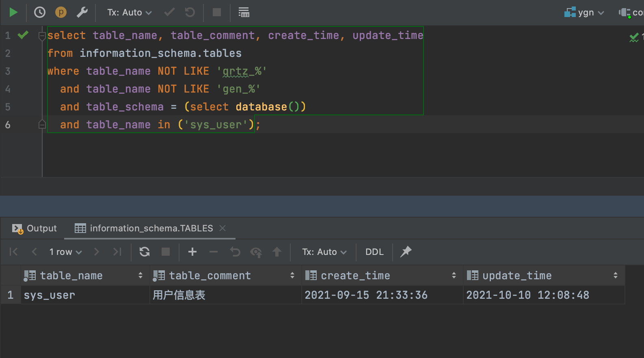Open settings with the wrench icon
The height and width of the screenshot is (358, 644).
click(82, 12)
